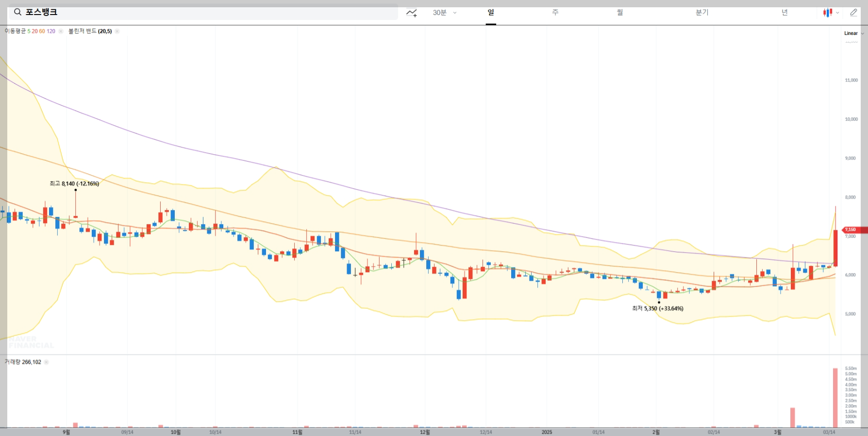Click the 11,000 price axis label

[x=851, y=81]
